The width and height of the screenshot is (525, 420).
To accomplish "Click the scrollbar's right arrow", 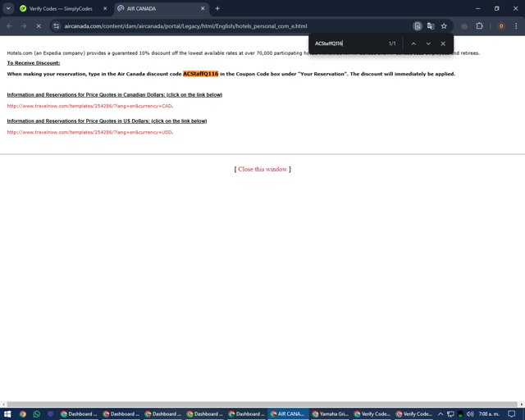I will pos(522,404).
